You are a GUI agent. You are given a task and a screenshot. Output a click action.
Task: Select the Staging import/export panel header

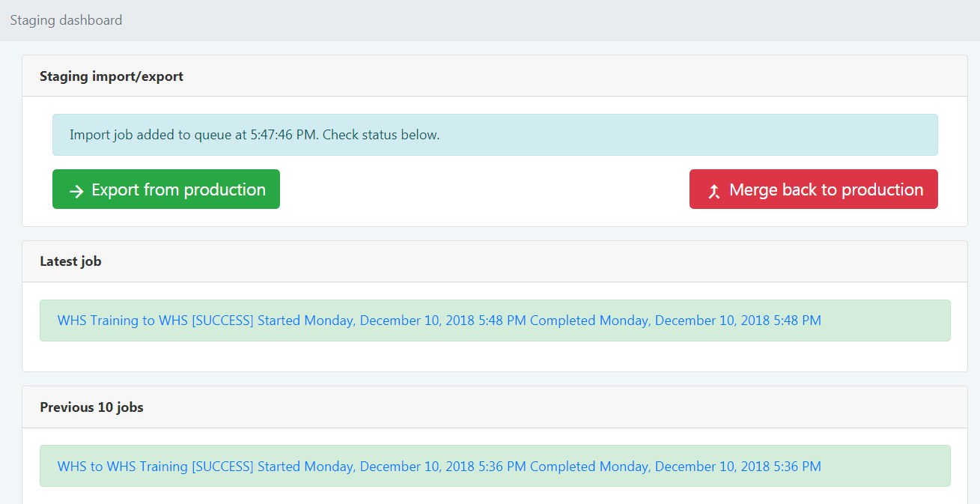112,76
